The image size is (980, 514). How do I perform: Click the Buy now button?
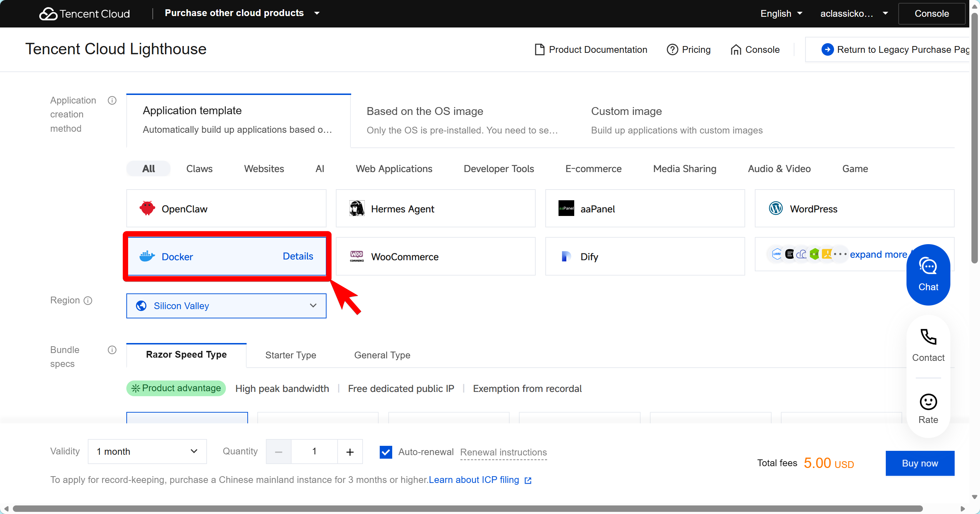pyautogui.click(x=920, y=463)
